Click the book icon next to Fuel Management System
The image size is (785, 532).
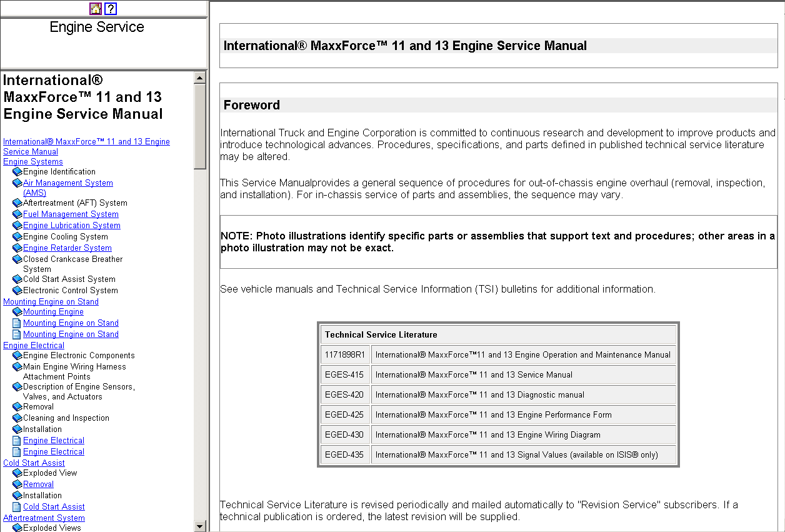(x=17, y=214)
